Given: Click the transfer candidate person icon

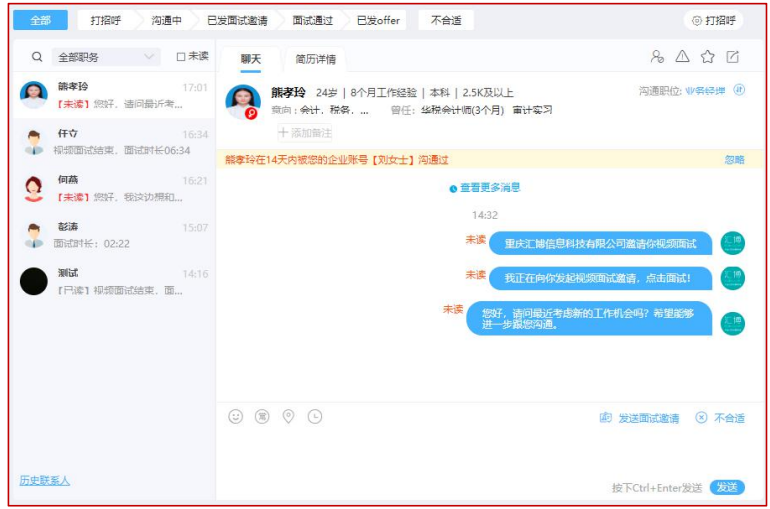Looking at the screenshot, I should coord(657,57).
